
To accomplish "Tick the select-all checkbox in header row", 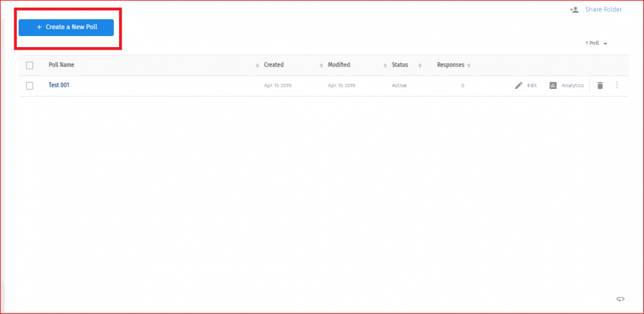I will [30, 65].
